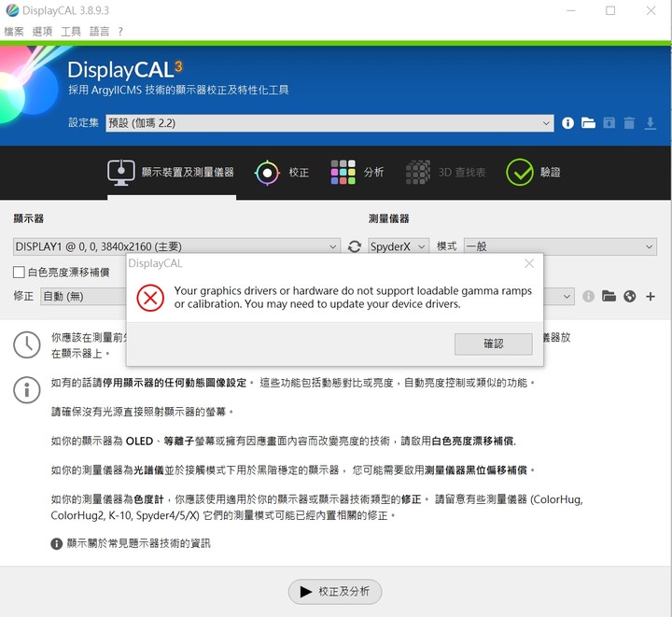Switch to the 顯示裝置及測量儀器 tab
This screenshot has height=617, width=672.
pyautogui.click(x=171, y=173)
